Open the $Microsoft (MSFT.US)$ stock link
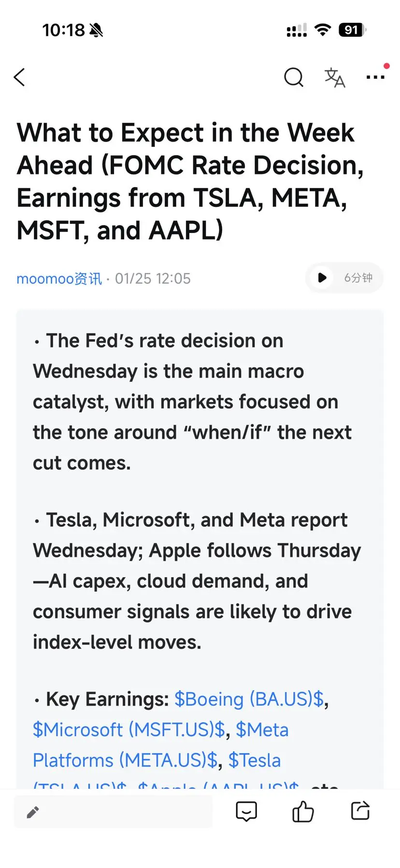This screenshot has height=868, width=400. (x=129, y=730)
